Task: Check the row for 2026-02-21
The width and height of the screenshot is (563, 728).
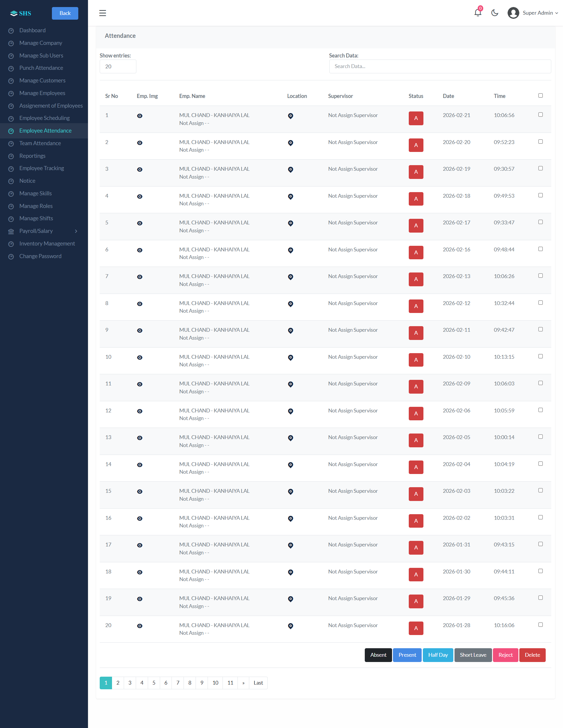Action: [540, 114]
